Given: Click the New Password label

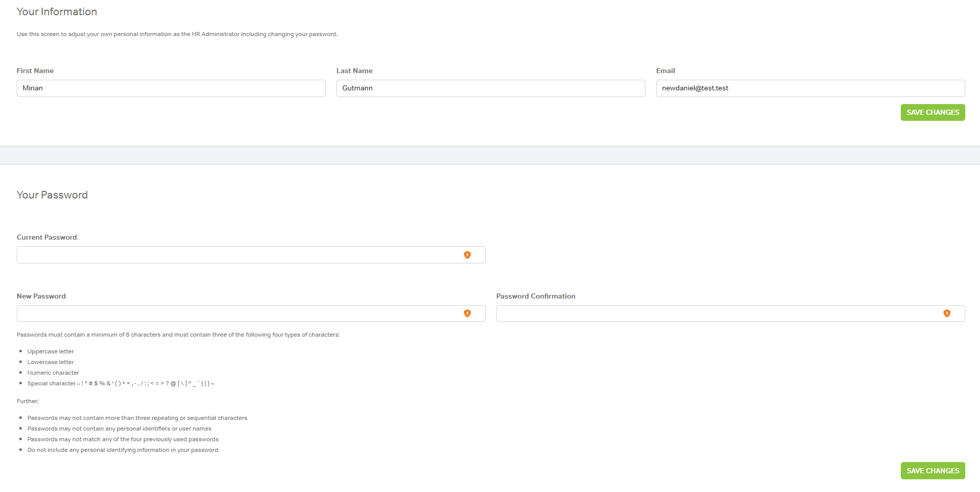Looking at the screenshot, I should pyautogui.click(x=41, y=296).
